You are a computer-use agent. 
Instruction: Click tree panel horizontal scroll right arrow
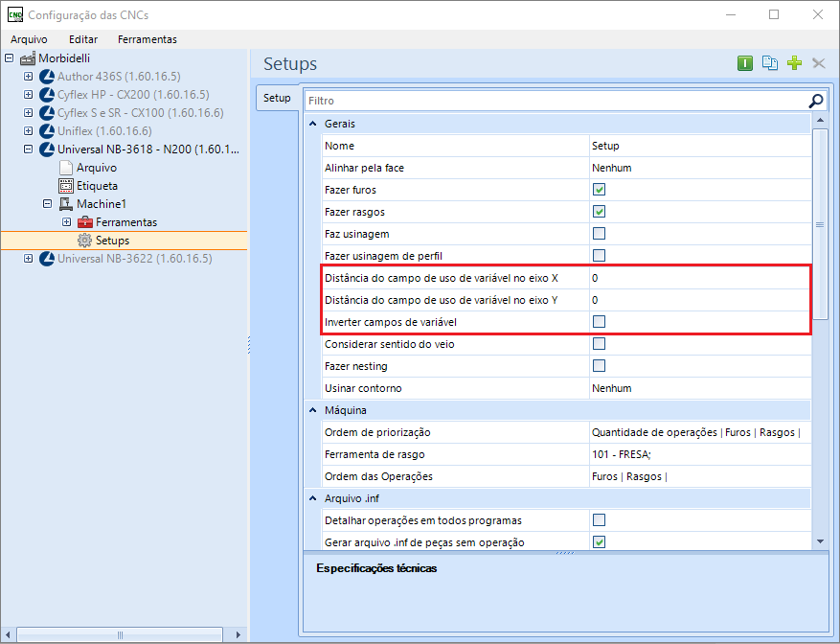click(x=238, y=634)
